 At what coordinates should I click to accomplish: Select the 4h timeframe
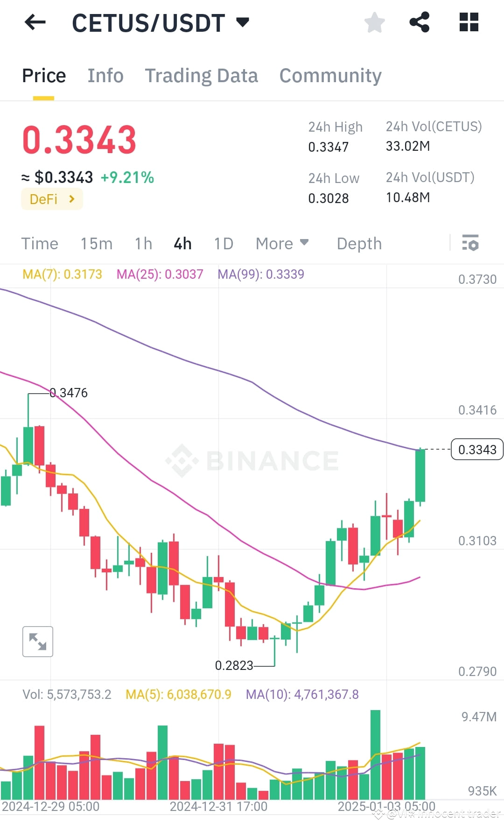[182, 243]
